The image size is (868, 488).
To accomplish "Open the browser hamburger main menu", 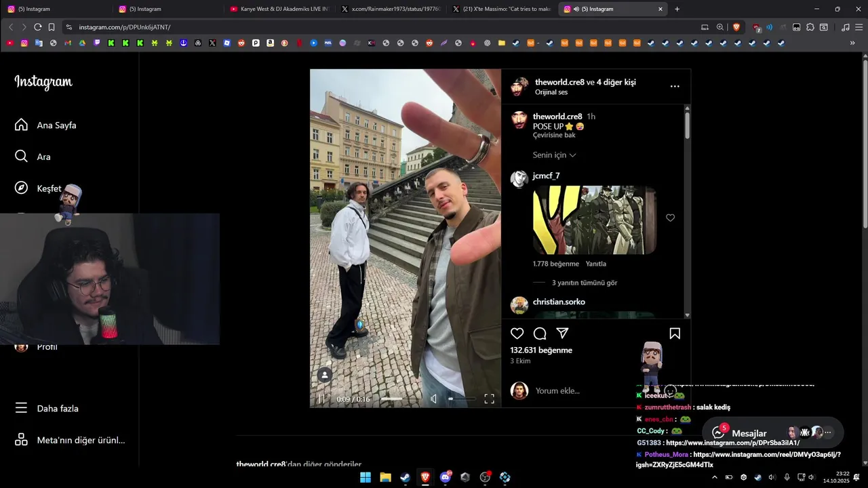I will (858, 27).
